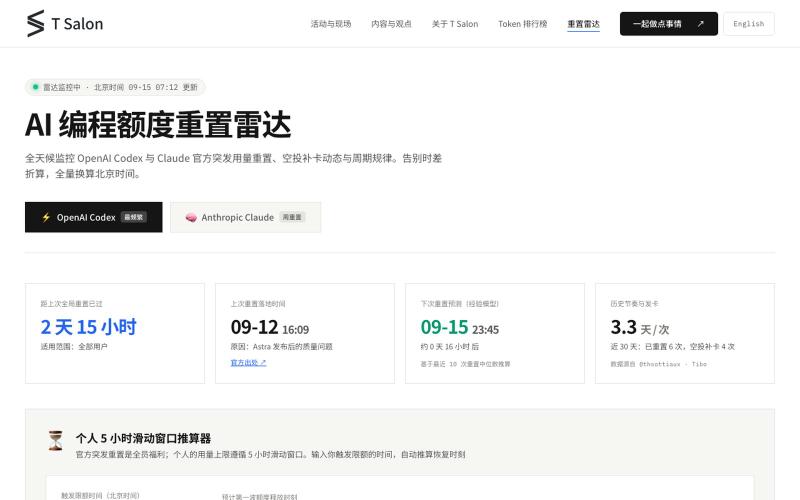Viewport: 800px width, 500px height.
Task: Click the arrow icon in 一起做点事情 button
Action: [701, 24]
